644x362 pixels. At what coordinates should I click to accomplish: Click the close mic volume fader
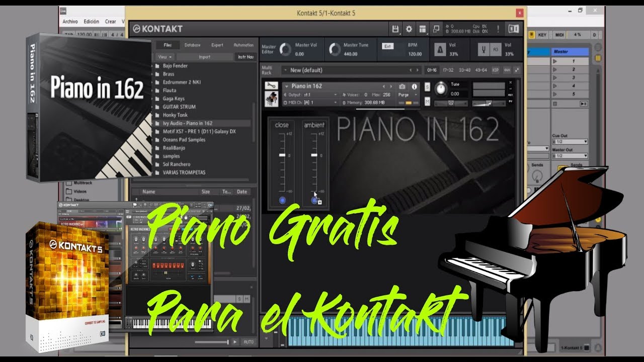pos(282,155)
